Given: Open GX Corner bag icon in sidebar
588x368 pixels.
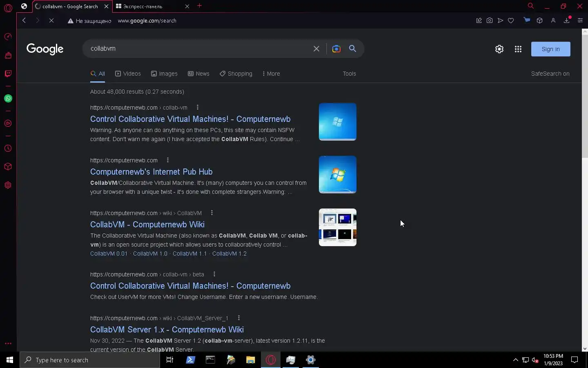Looking at the screenshot, I should pos(8,55).
